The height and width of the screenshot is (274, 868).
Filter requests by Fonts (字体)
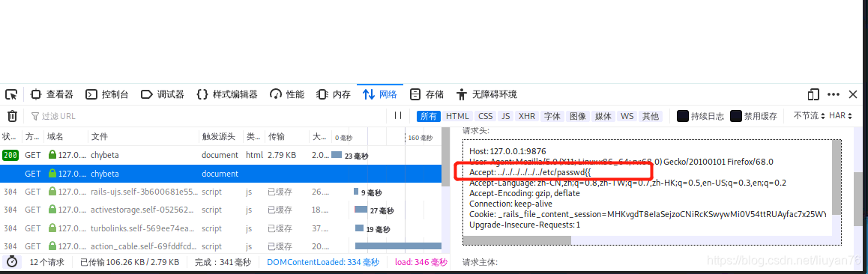(x=552, y=116)
